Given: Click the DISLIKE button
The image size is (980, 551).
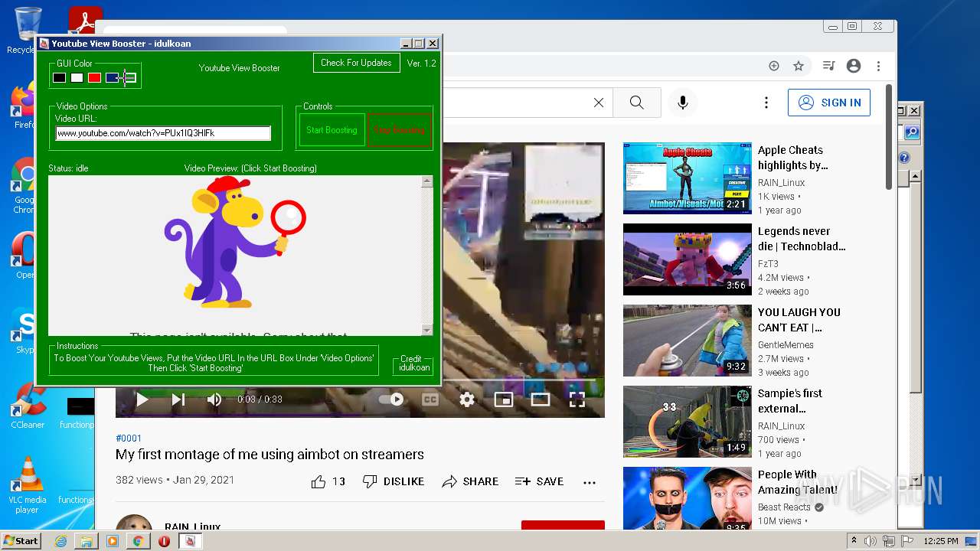Looking at the screenshot, I should click(394, 481).
